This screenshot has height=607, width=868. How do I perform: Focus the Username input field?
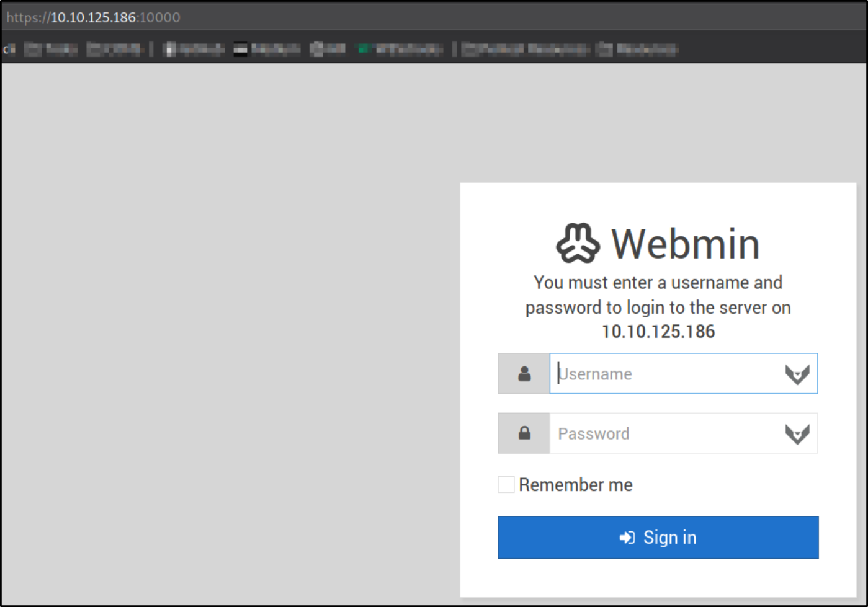coord(683,373)
